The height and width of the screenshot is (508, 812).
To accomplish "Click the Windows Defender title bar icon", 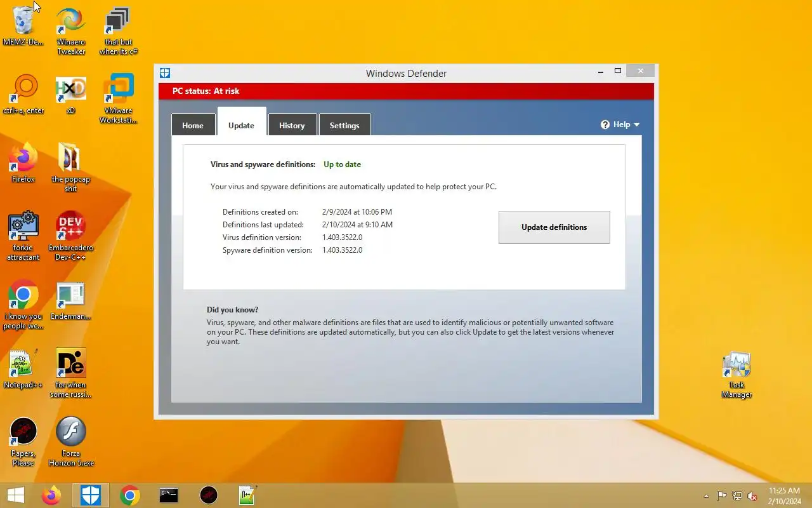I will click(165, 73).
